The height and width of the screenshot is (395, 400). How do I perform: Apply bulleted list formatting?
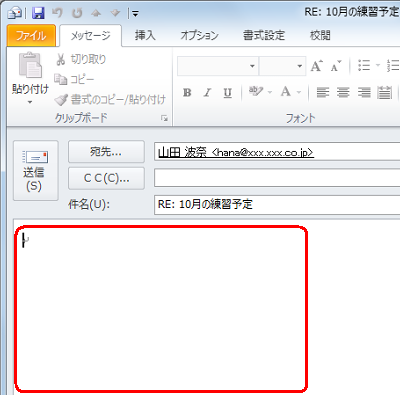tap(364, 66)
